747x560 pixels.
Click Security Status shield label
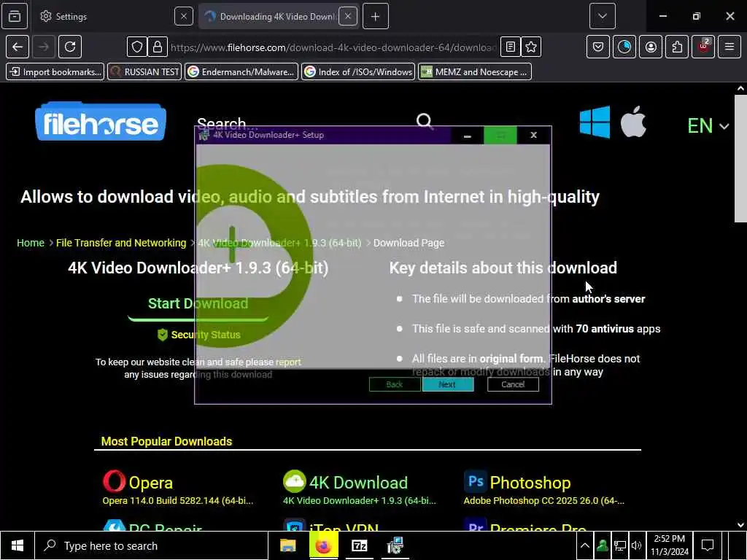198,335
